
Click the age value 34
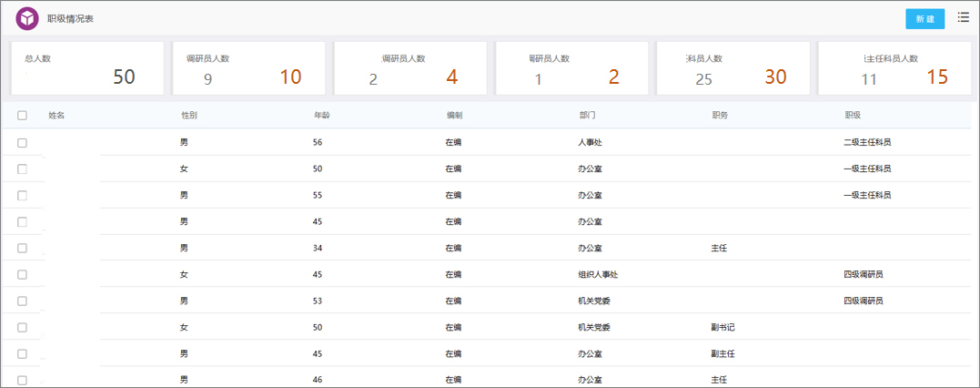(318, 248)
